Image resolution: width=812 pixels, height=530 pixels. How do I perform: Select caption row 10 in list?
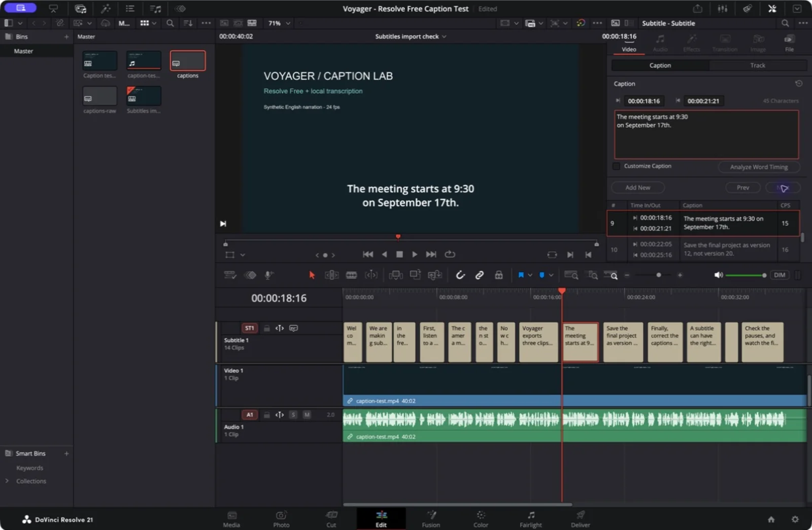pos(703,250)
